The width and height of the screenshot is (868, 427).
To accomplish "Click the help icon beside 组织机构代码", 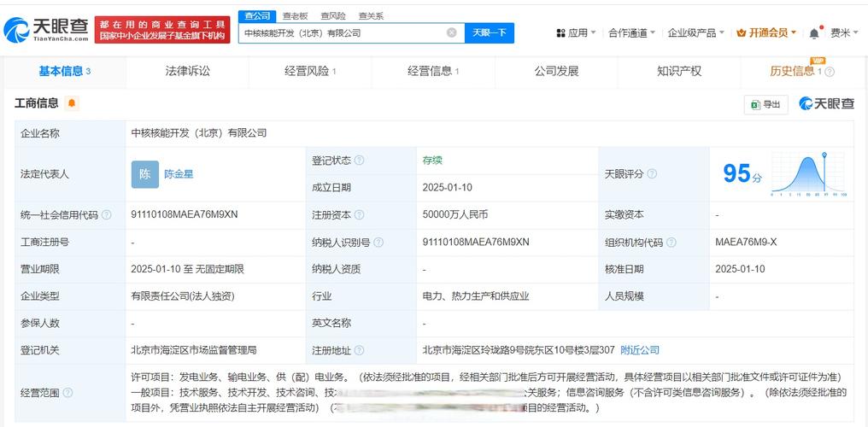I will [x=672, y=243].
